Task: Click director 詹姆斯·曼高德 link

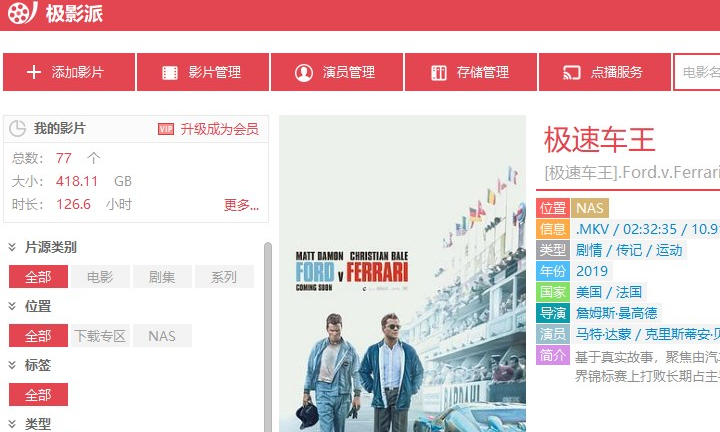Action: [616, 313]
